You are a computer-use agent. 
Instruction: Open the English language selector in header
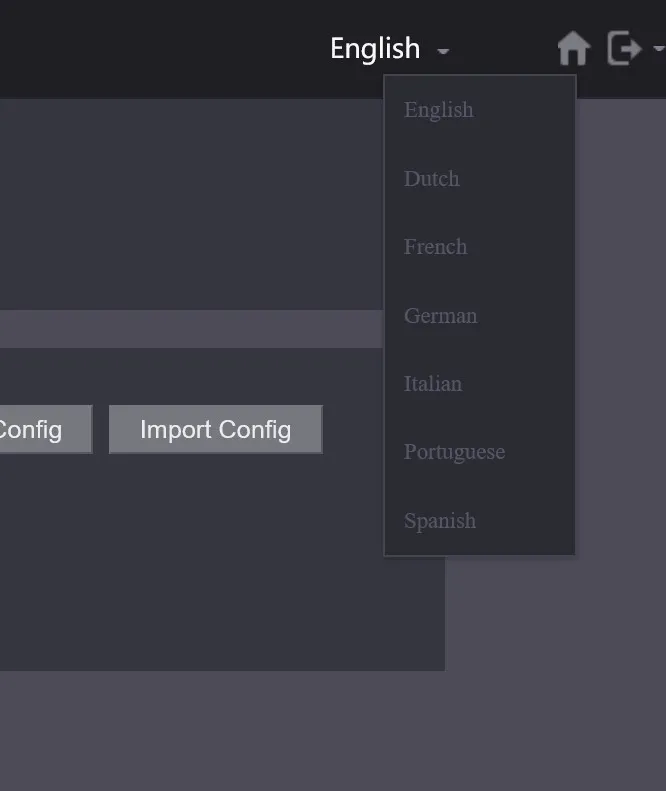click(x=375, y=49)
